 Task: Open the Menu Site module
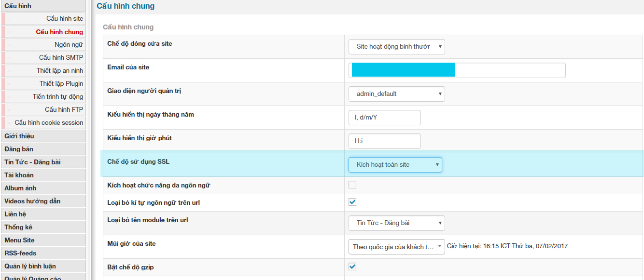coord(43,240)
